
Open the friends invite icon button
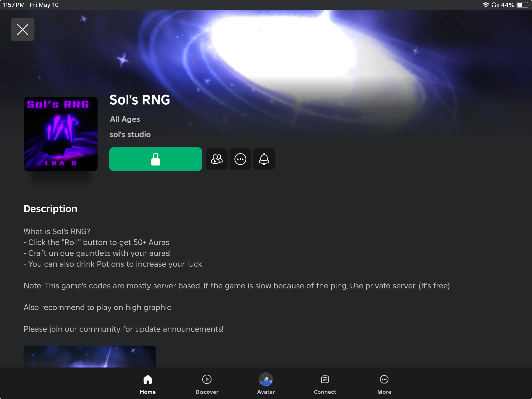(x=217, y=159)
